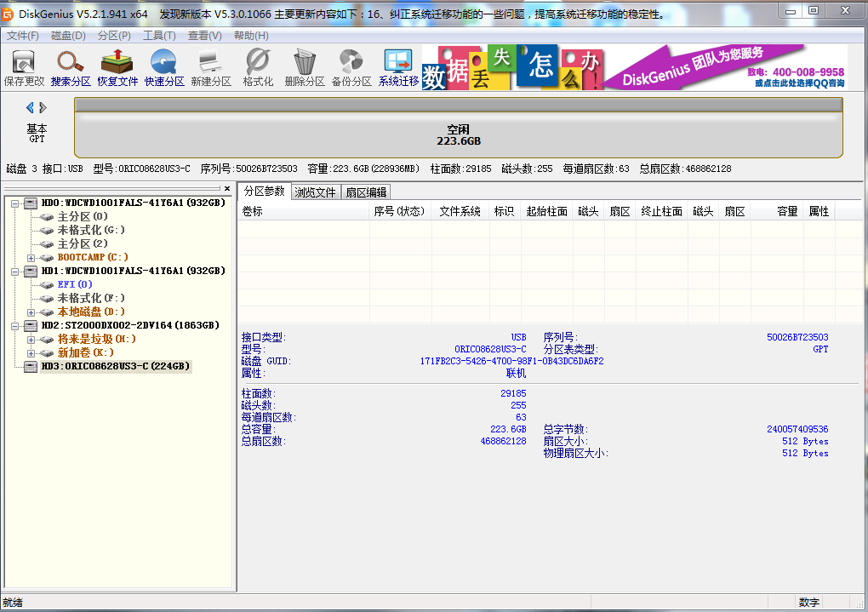868x612 pixels.
Task: Click the Format (格式化) toolbar icon
Action: pos(258,68)
